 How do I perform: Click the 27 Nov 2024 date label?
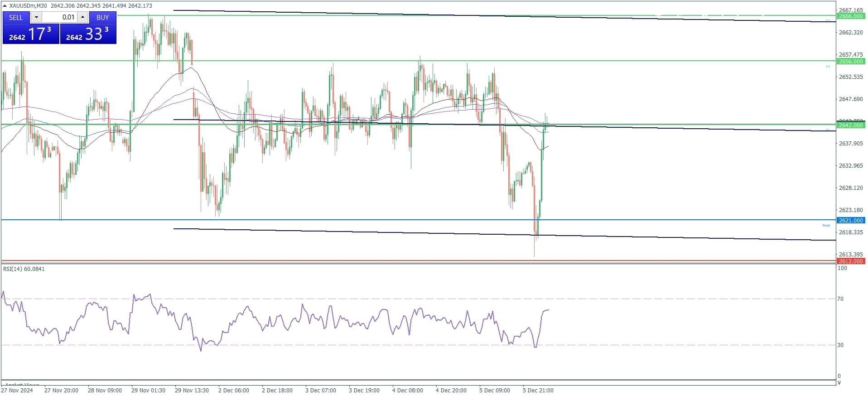tap(17, 390)
